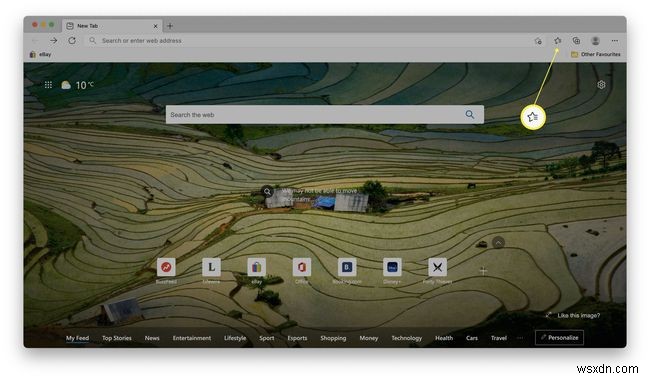Go back with the left arrow
650x379 pixels.
click(x=35, y=41)
